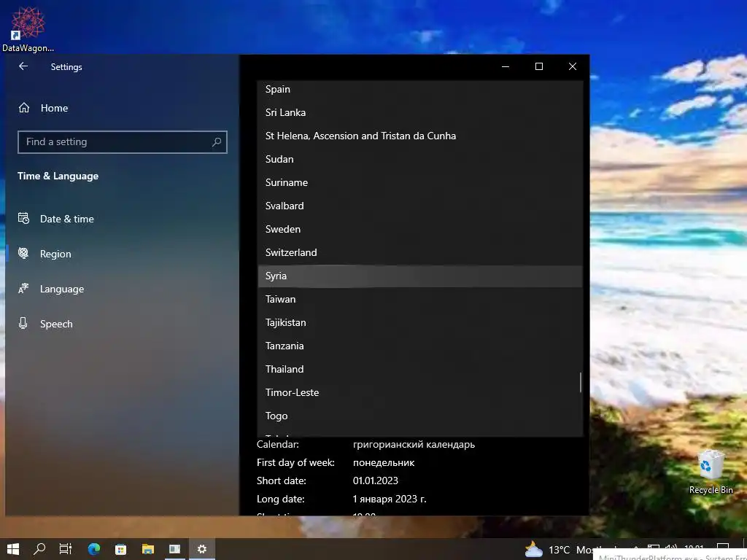Click the country list scrollbar thumb
The height and width of the screenshot is (560, 747).
pyautogui.click(x=580, y=382)
